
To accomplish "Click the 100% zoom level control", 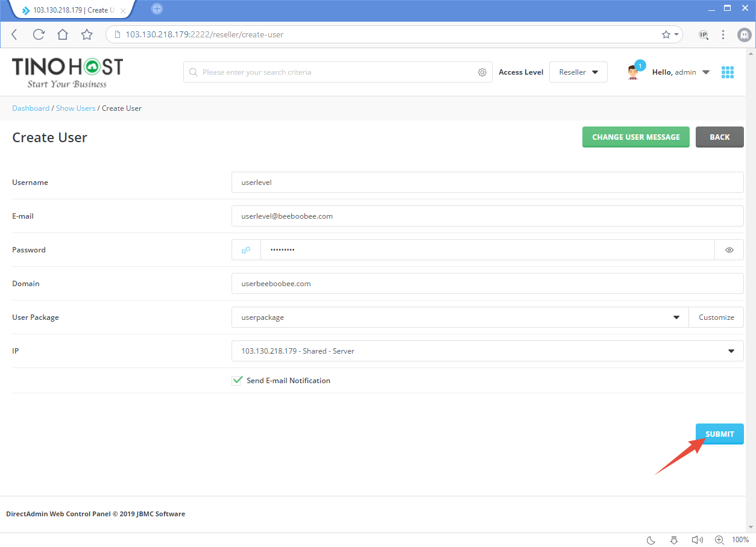I will (740, 540).
